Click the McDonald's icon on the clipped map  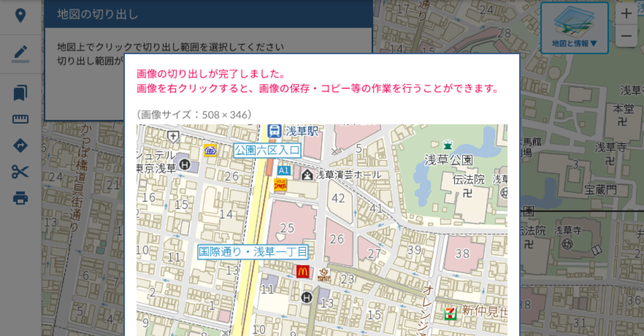pos(304,272)
